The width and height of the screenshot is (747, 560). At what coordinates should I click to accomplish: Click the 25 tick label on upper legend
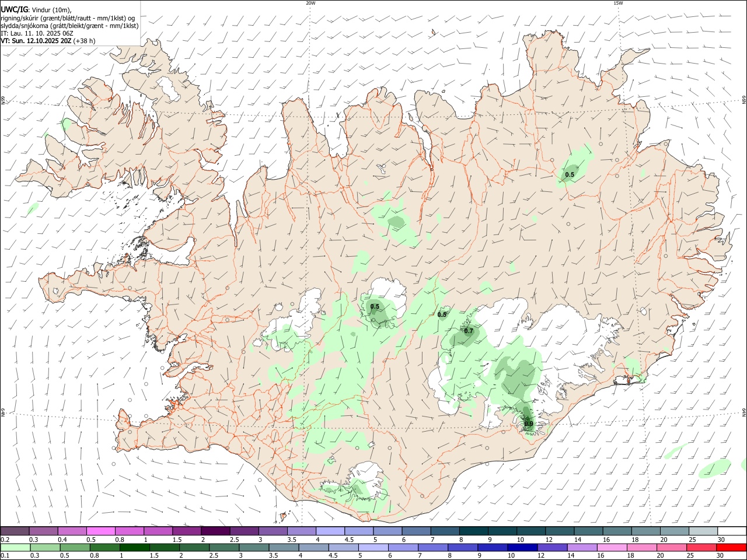(692, 540)
